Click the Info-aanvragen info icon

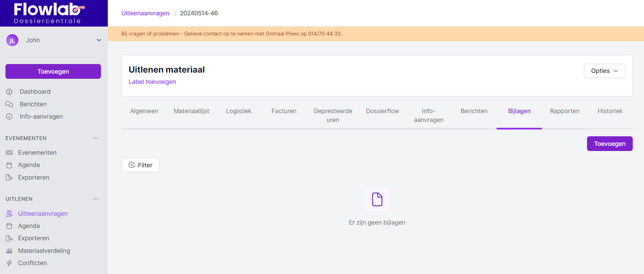(x=9, y=117)
